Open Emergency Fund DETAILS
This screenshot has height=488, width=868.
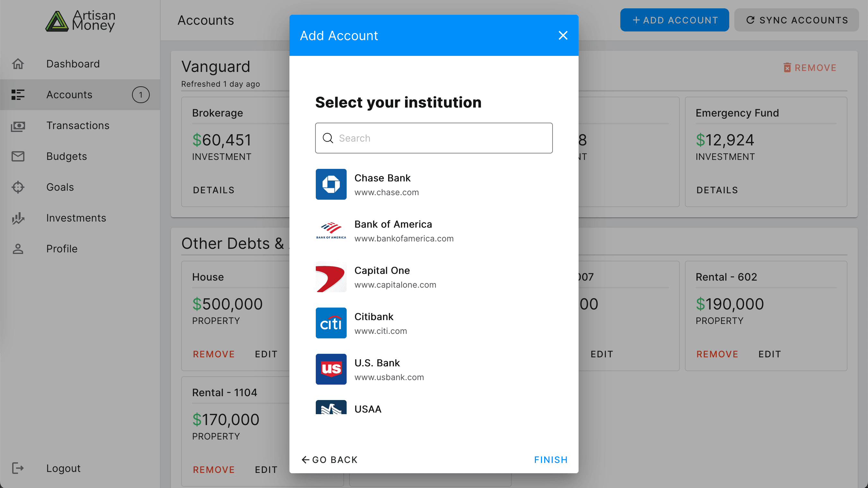click(x=717, y=190)
